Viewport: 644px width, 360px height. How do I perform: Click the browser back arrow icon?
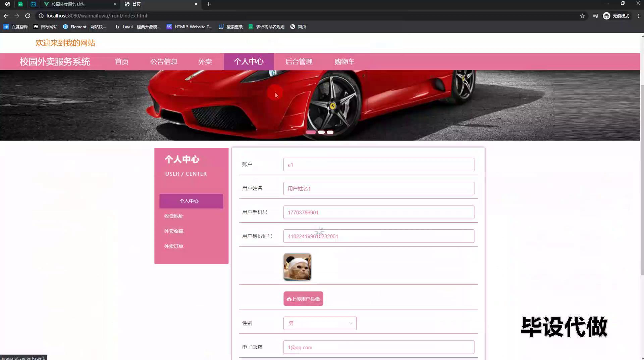click(x=6, y=16)
